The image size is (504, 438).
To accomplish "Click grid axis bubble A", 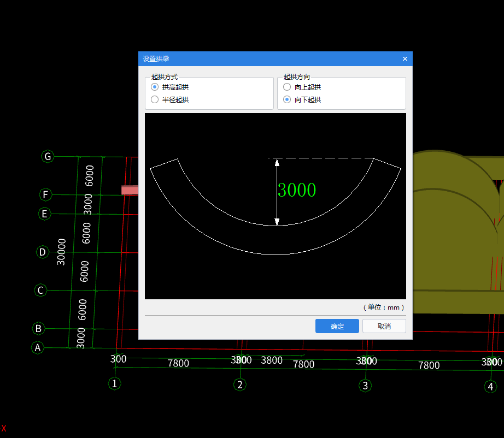I will click(x=38, y=347).
